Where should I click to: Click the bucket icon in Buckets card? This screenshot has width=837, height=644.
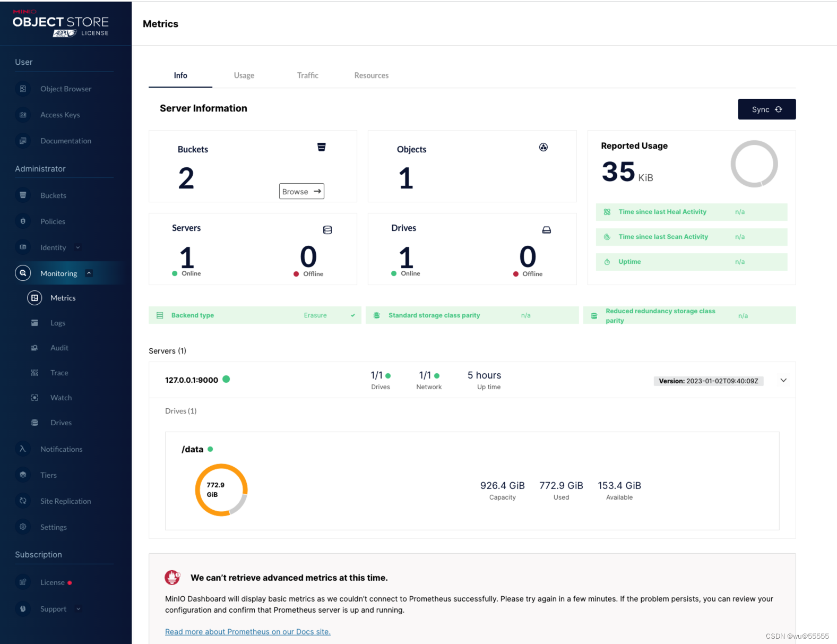322,147
